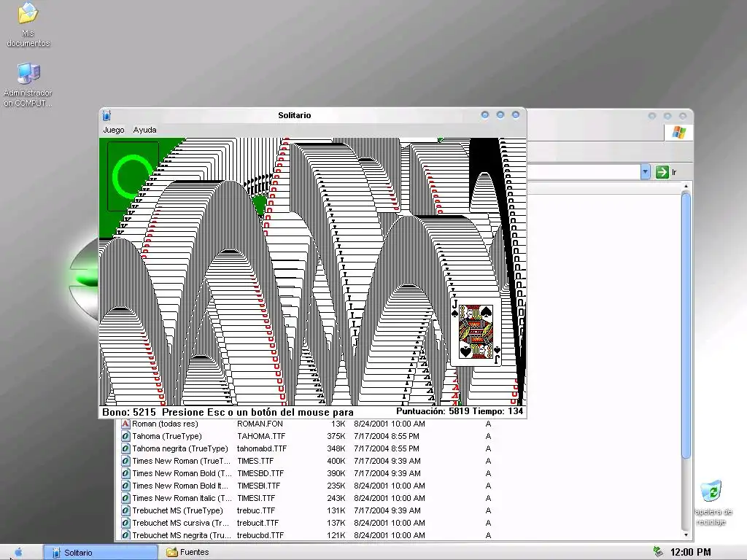Select Tahoma (TrueType) font
747x560 pixels.
(x=167, y=436)
